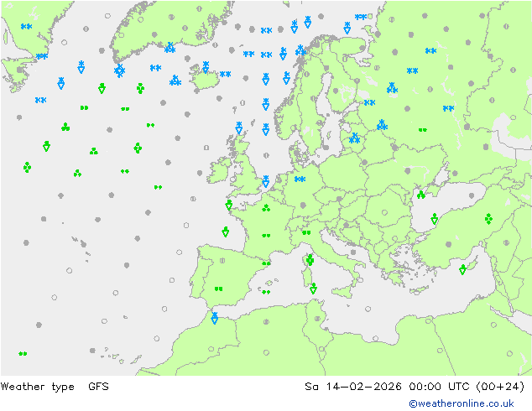The width and height of the screenshot is (532, 411).
Task: Click the green rain symbol over northern France
Action: [x=266, y=208]
